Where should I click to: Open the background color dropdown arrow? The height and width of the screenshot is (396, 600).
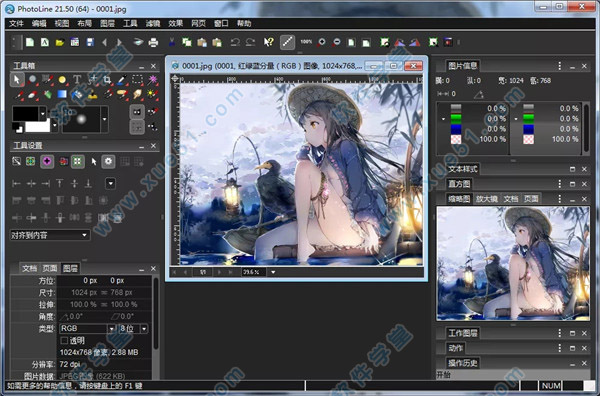coord(55,125)
